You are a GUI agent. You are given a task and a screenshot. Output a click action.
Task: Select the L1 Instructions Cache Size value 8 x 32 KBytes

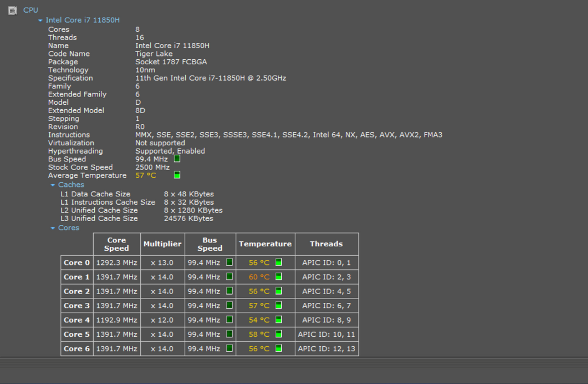189,202
